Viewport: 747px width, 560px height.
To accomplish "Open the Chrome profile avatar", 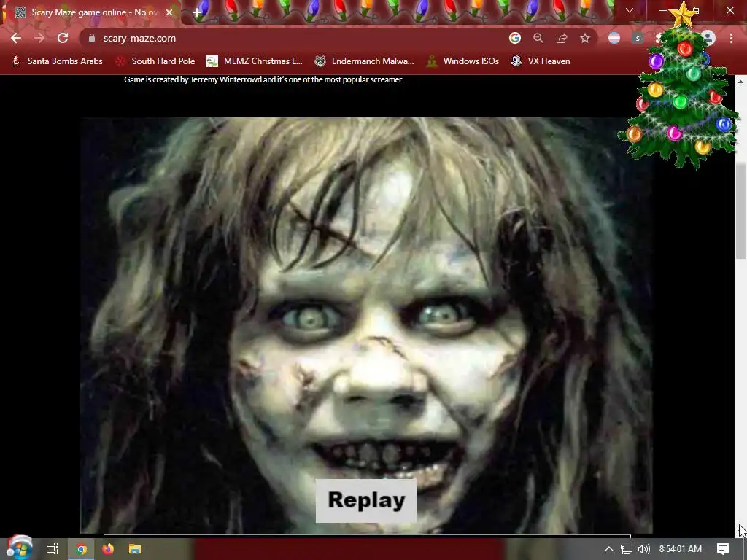I will click(708, 38).
